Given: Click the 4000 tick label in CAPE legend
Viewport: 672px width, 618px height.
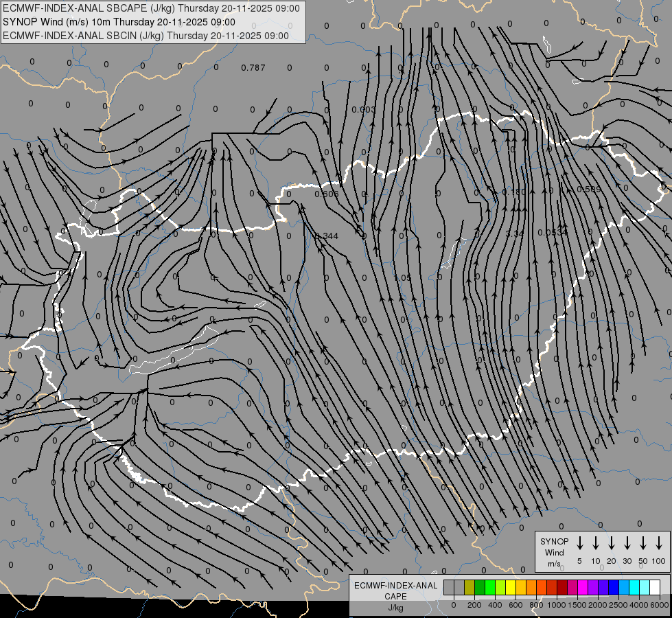Looking at the screenshot, I should tap(639, 605).
